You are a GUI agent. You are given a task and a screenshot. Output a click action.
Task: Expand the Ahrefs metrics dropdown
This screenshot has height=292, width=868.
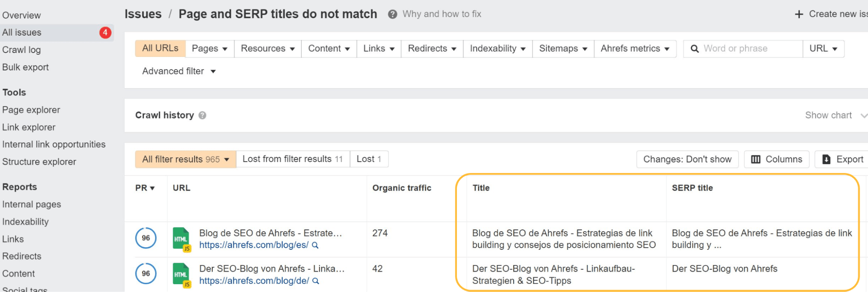635,48
